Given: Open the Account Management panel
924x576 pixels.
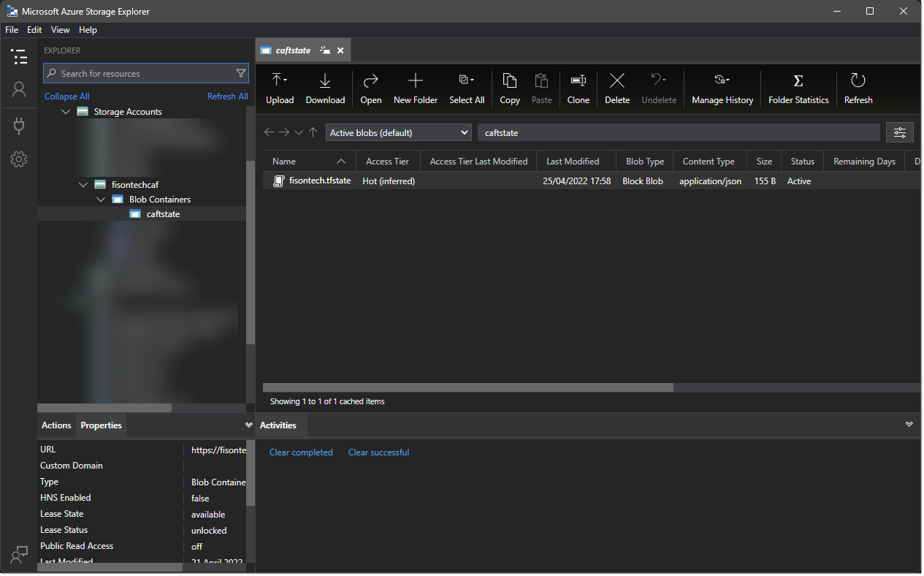Looking at the screenshot, I should (x=19, y=89).
